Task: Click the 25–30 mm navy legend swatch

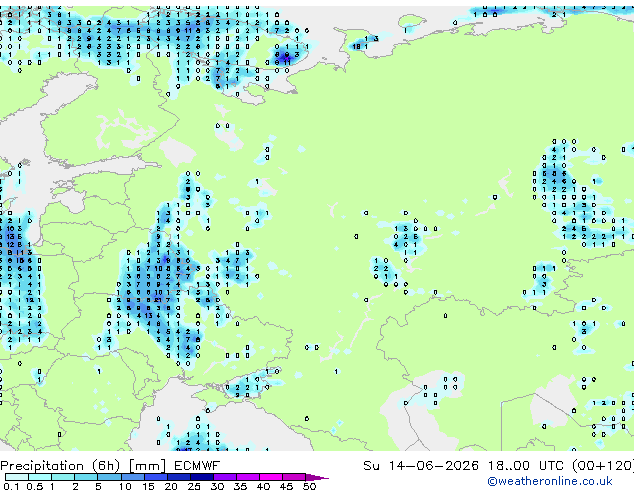Action: point(201,477)
